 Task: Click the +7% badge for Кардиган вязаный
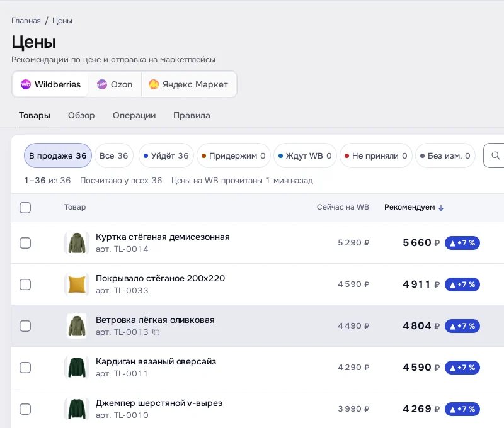point(462,368)
